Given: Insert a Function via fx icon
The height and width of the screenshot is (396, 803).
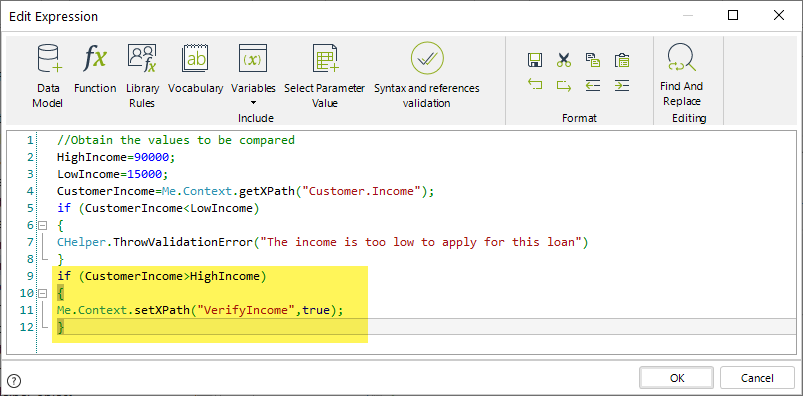Looking at the screenshot, I should pyautogui.click(x=95, y=69).
